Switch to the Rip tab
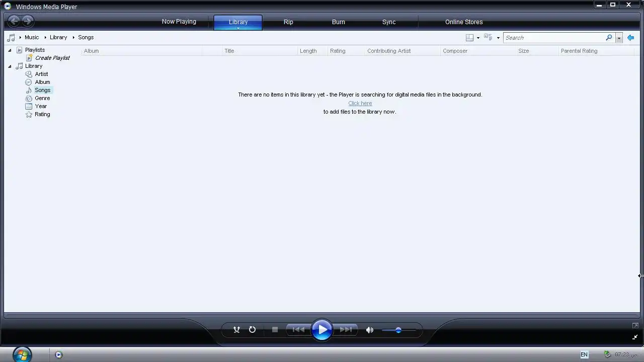 [x=288, y=22]
